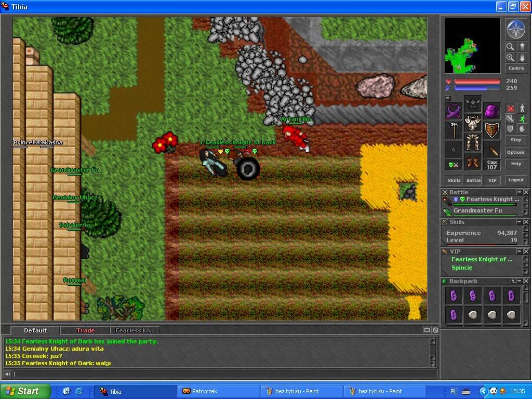Viewport: 532px width, 399px height.
Task: Open the Windows Start menu
Action: pyautogui.click(x=25, y=391)
